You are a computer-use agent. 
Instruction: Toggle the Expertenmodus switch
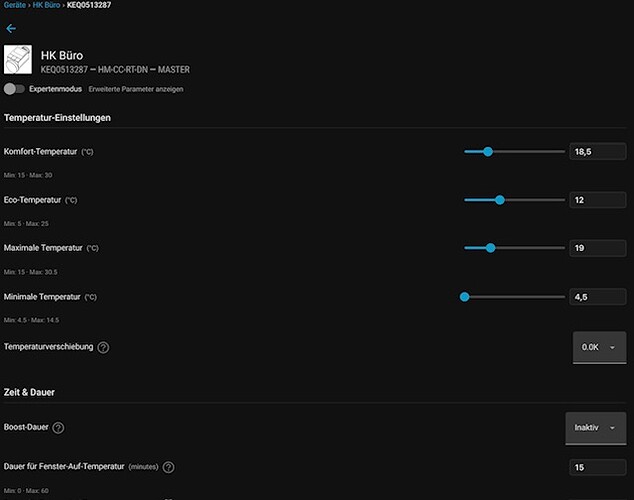(14, 89)
